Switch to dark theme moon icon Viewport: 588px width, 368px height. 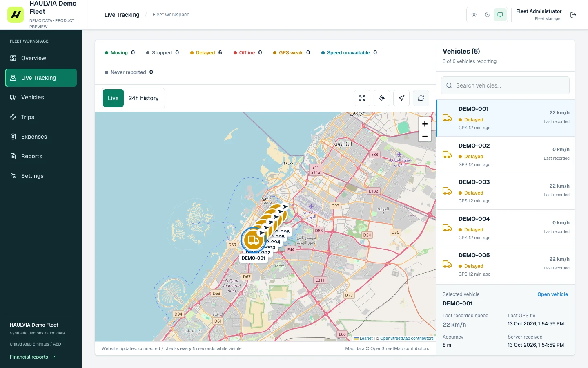(487, 15)
